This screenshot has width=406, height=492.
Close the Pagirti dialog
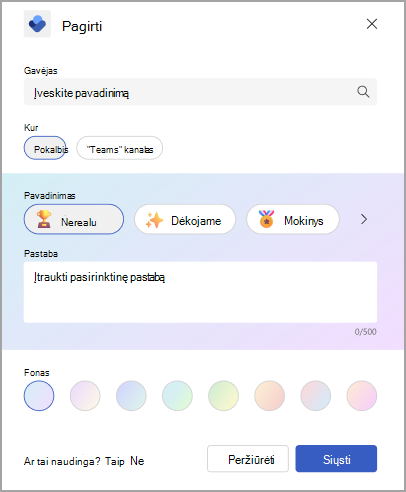[x=372, y=24]
